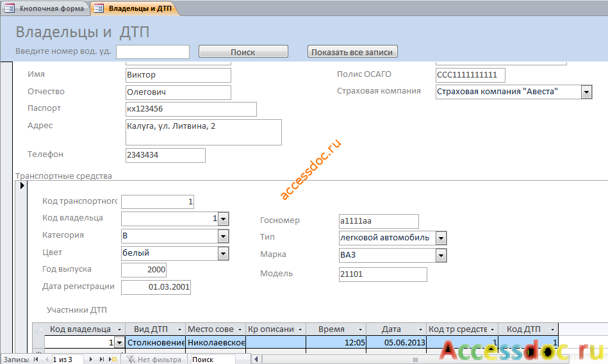Click scroll-left arrow of horizontal scrollbar
Viewport: 608px width, 364px height.
pos(256,360)
